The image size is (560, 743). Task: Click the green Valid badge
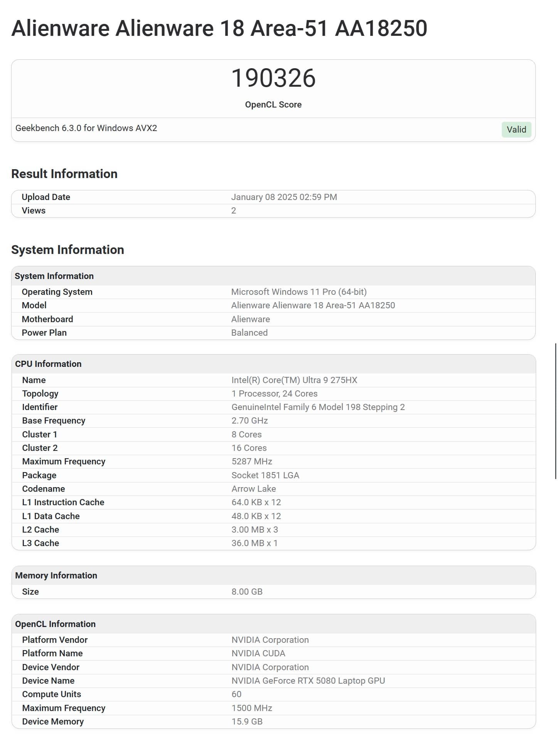516,129
